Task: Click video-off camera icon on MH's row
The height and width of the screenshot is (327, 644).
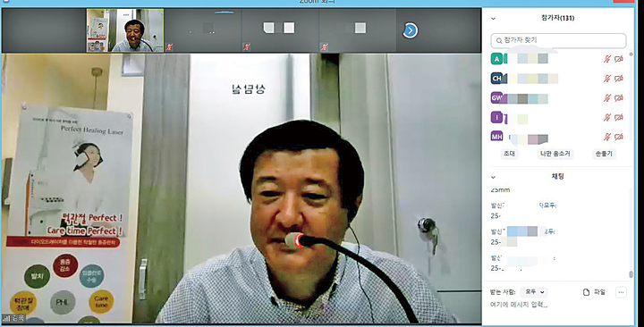Action: [x=619, y=137]
